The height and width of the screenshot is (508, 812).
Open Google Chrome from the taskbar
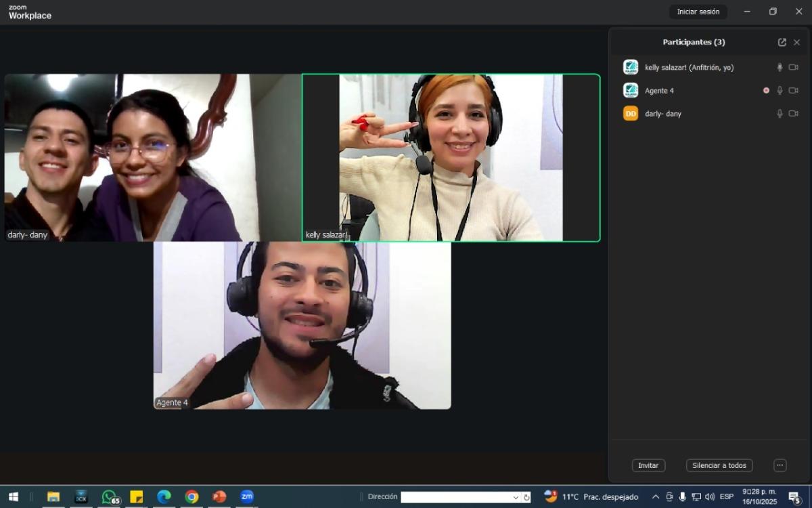[x=191, y=497]
